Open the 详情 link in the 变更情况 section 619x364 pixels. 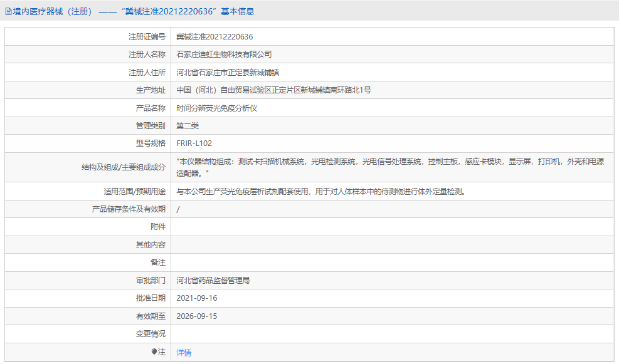(x=183, y=353)
